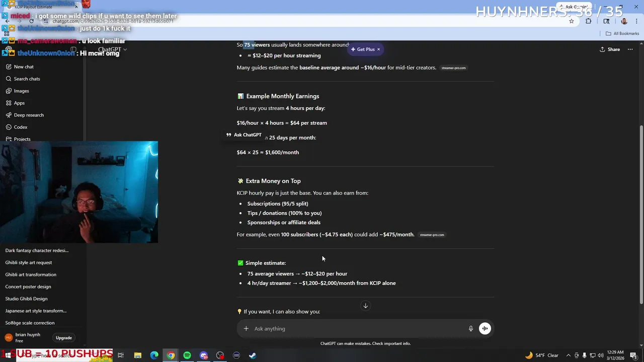This screenshot has height=362, width=644.
Task: Open Concert poster design chat
Action: click(x=28, y=287)
